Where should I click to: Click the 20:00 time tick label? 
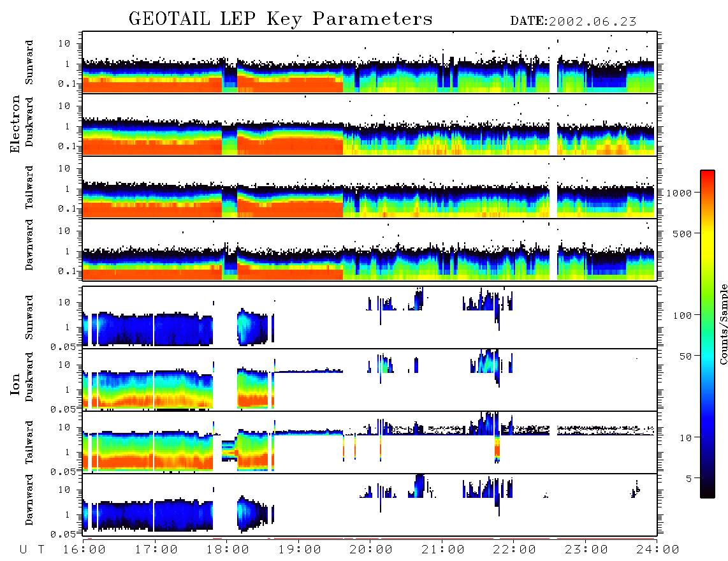[x=371, y=550]
